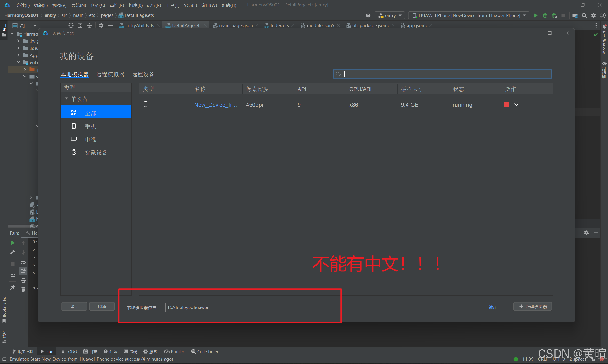Viewport: 608px width, 364px height.
Task: Collapse the entry folder in tree
Action: [19, 62]
